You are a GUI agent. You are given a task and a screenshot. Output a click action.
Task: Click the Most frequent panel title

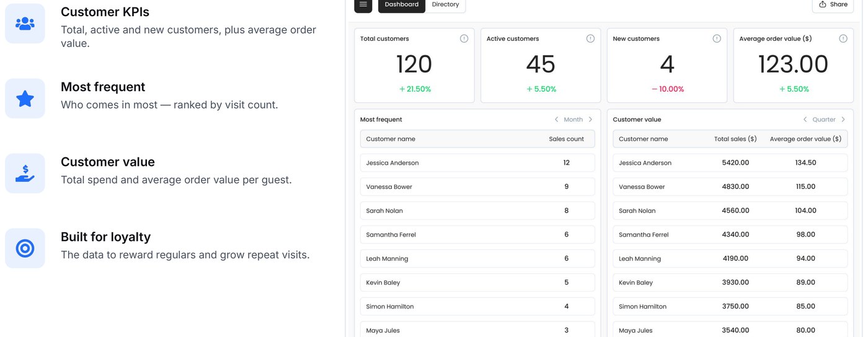point(381,120)
